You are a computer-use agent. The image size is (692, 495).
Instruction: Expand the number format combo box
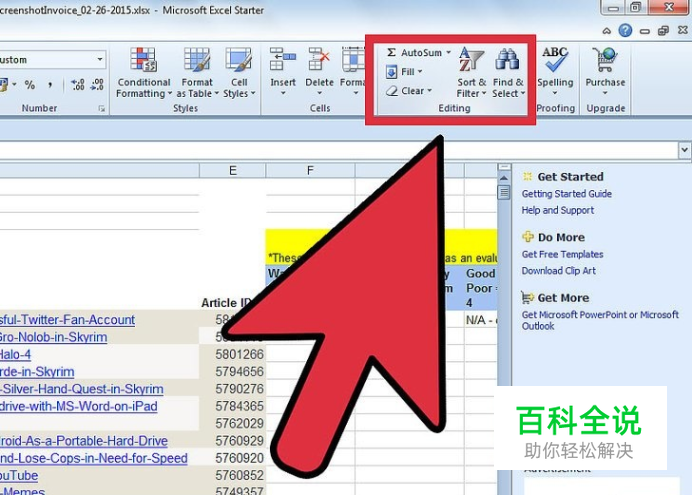(100, 59)
